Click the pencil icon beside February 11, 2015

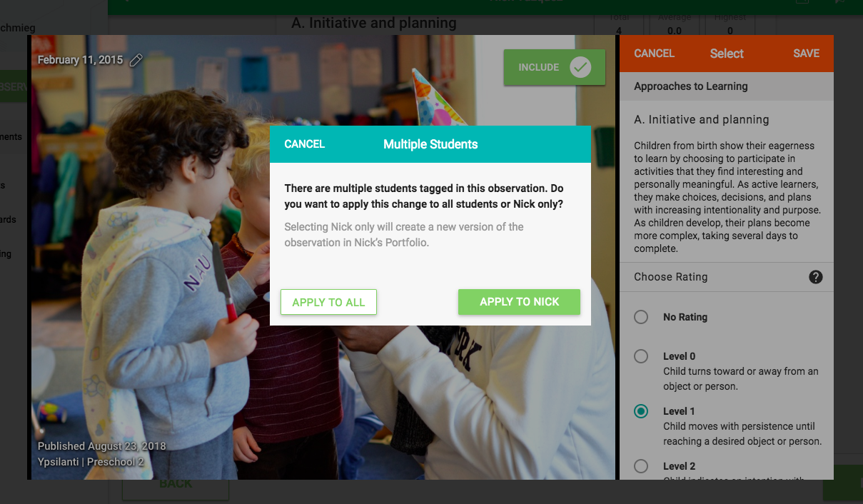pos(136,61)
